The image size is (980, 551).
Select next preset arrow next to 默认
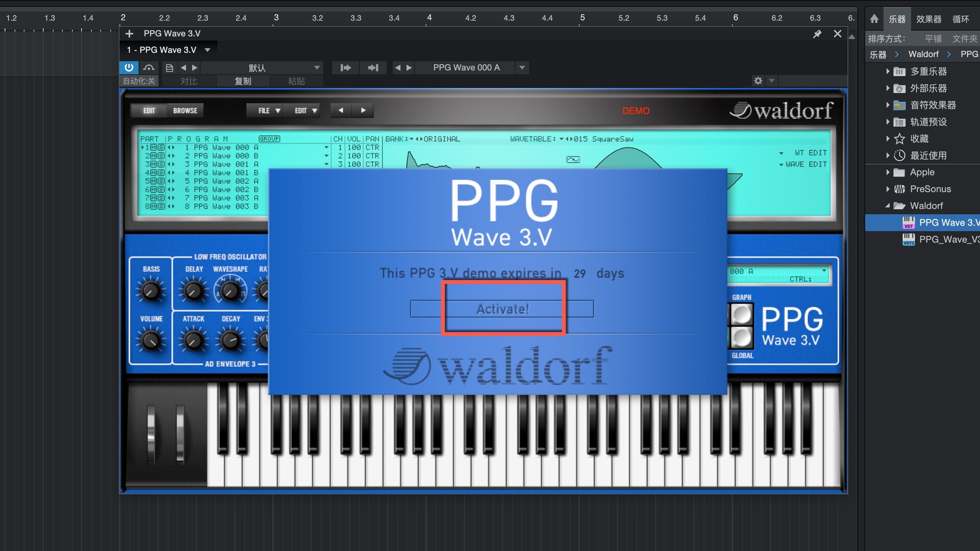point(194,67)
